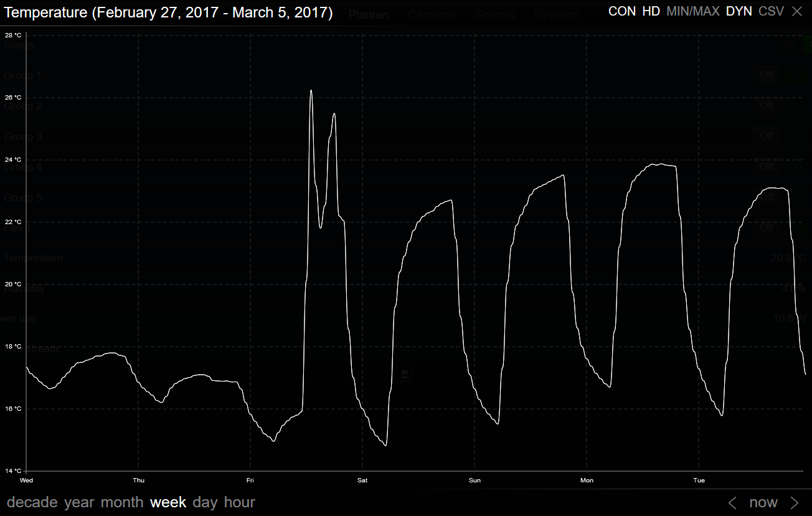Click the highest Friday peak on the curve
Screen dimensions: 812x516
pyautogui.click(x=311, y=91)
